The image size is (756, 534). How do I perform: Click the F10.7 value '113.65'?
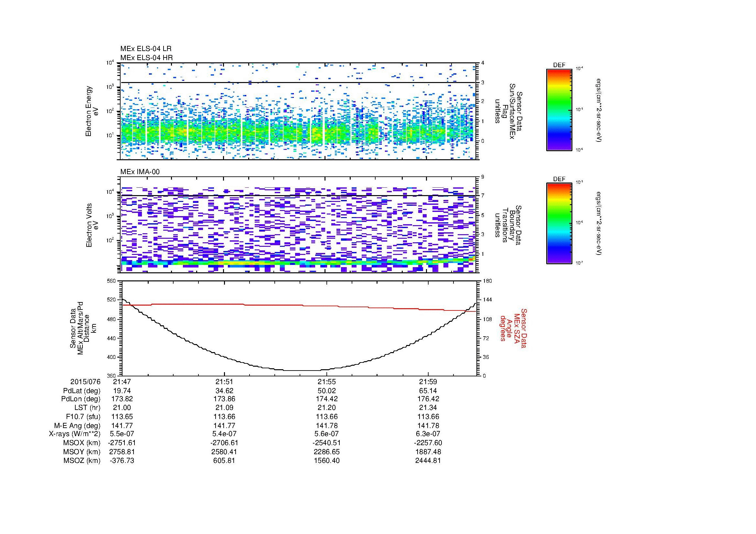click(x=122, y=417)
